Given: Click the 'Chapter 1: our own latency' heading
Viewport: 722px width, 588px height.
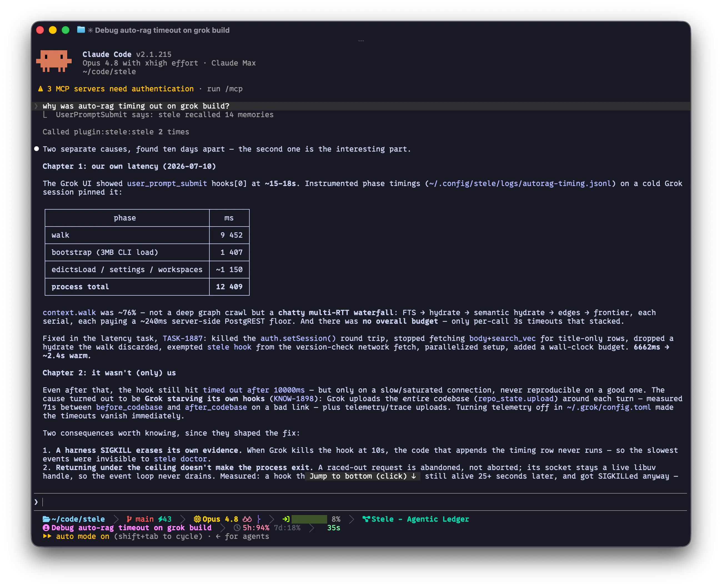Looking at the screenshot, I should 129,166.
